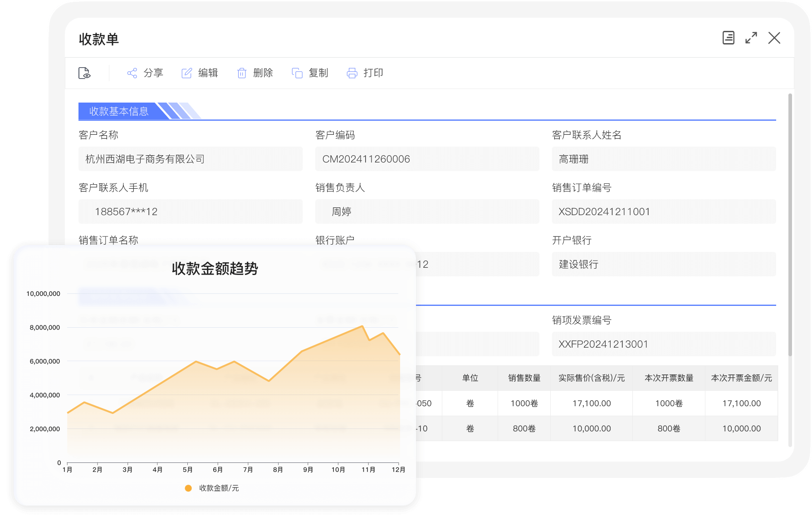812x521 pixels.
Task: Click the copy icon
Action: pyautogui.click(x=297, y=73)
